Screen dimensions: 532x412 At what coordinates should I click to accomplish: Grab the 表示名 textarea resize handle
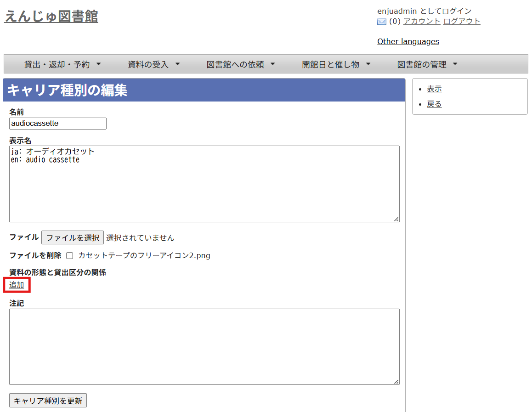coord(396,220)
